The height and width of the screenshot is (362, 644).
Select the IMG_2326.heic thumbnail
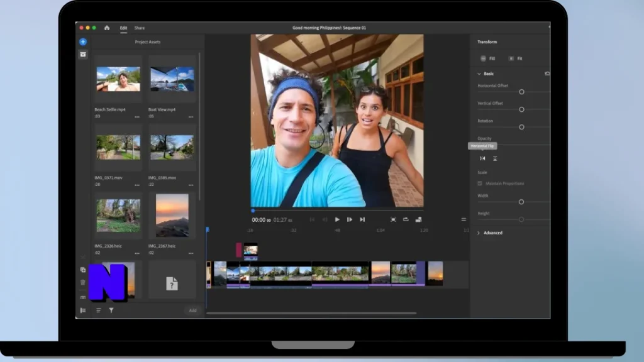[118, 216]
